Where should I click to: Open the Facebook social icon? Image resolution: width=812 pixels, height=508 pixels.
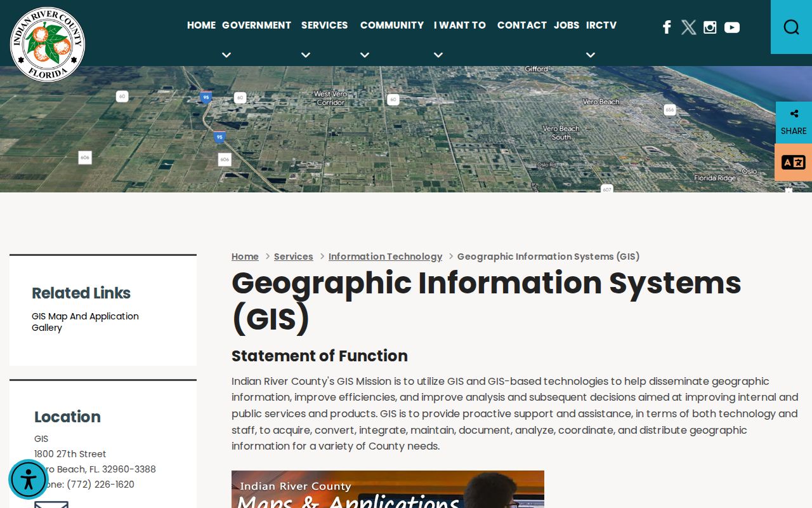tap(667, 27)
